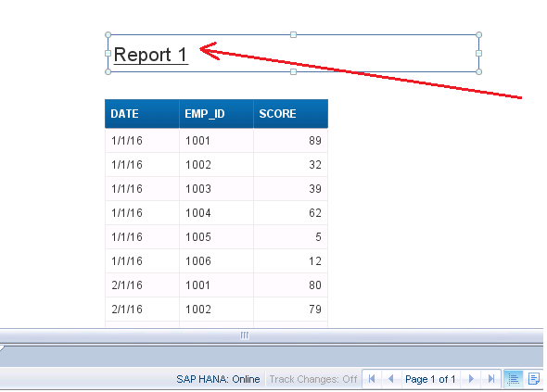The width and height of the screenshot is (547, 392).
Task: Go to the first page
Action: [x=372, y=379]
